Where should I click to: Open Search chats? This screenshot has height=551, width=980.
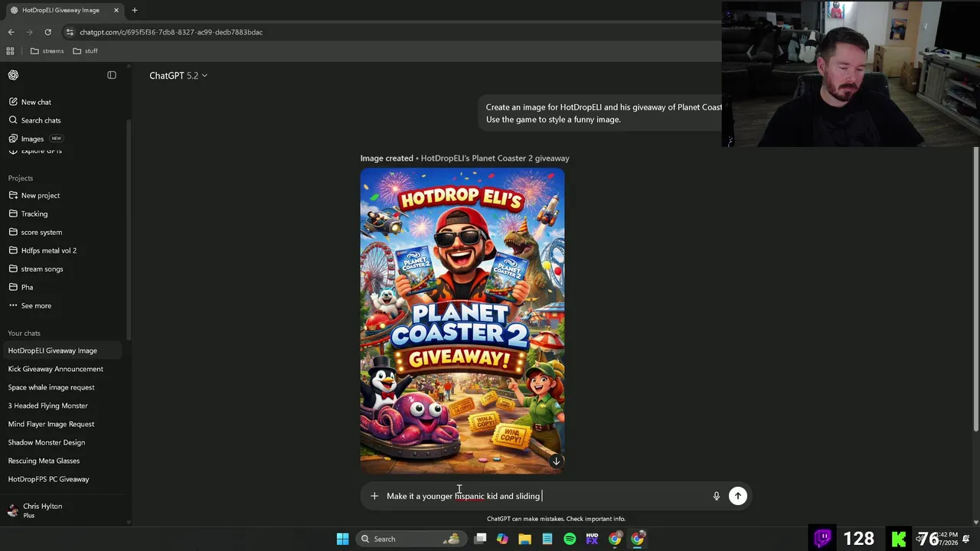point(41,120)
